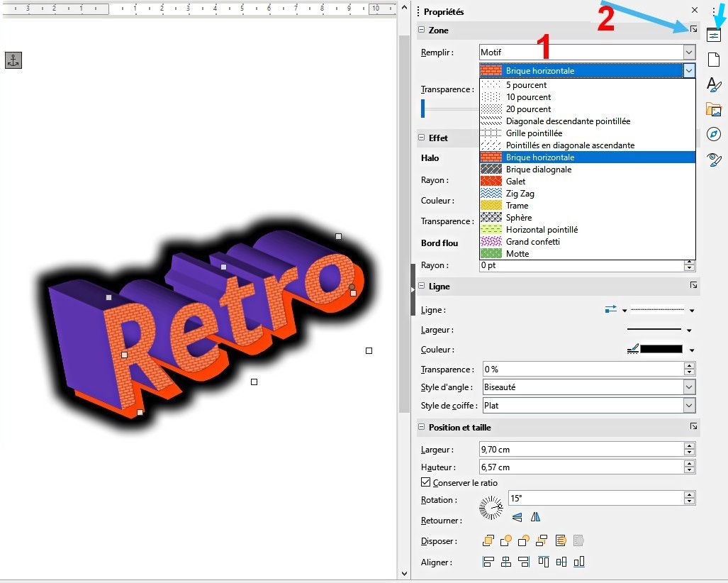The height and width of the screenshot is (583, 728).
Task: Open more options for Position et taille
Action: 693,426
